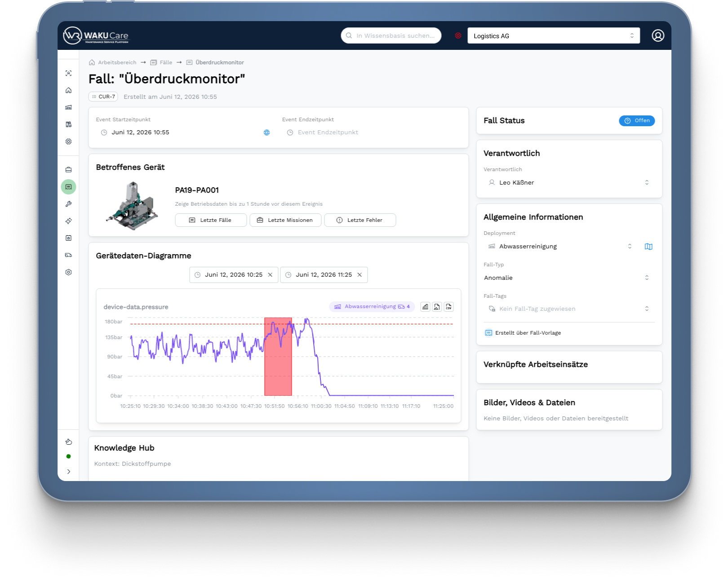
Task: Click the device-data.pressure chart title
Action: point(136,307)
